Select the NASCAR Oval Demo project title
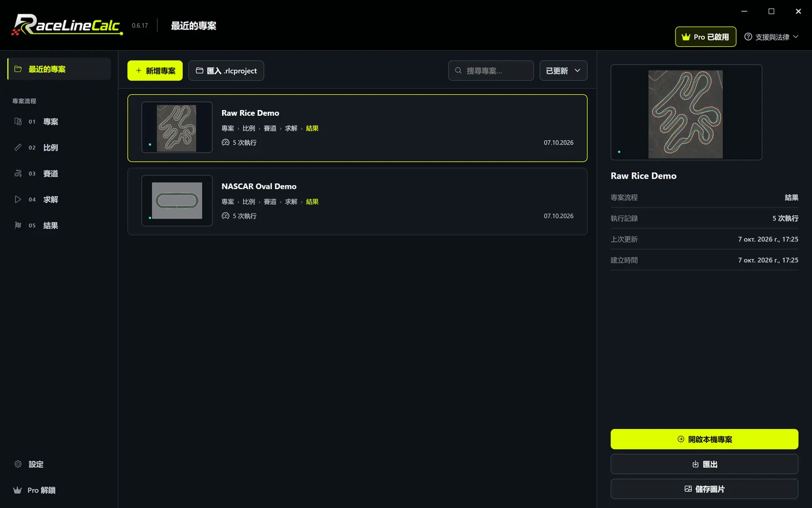The height and width of the screenshot is (508, 812). [259, 186]
